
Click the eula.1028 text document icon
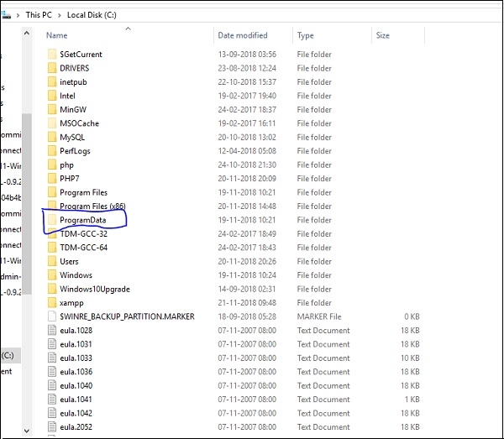click(x=52, y=330)
